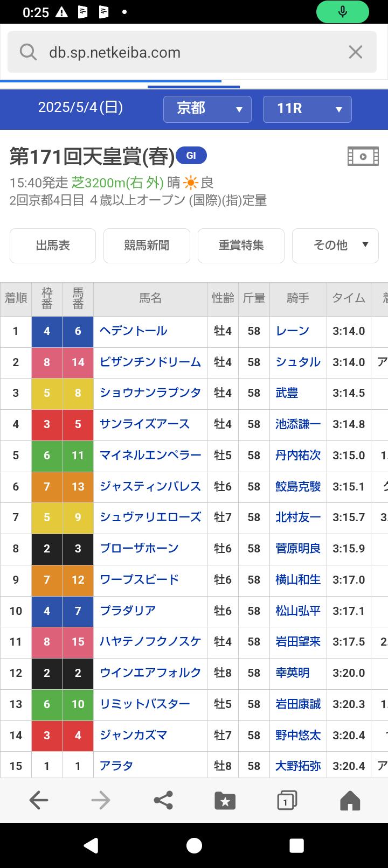Open the 京都 racecourse dropdown
388x868 pixels.
207,109
